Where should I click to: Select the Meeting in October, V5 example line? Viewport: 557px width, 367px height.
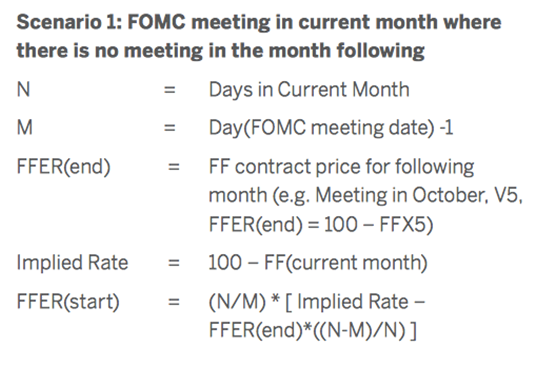(x=366, y=196)
